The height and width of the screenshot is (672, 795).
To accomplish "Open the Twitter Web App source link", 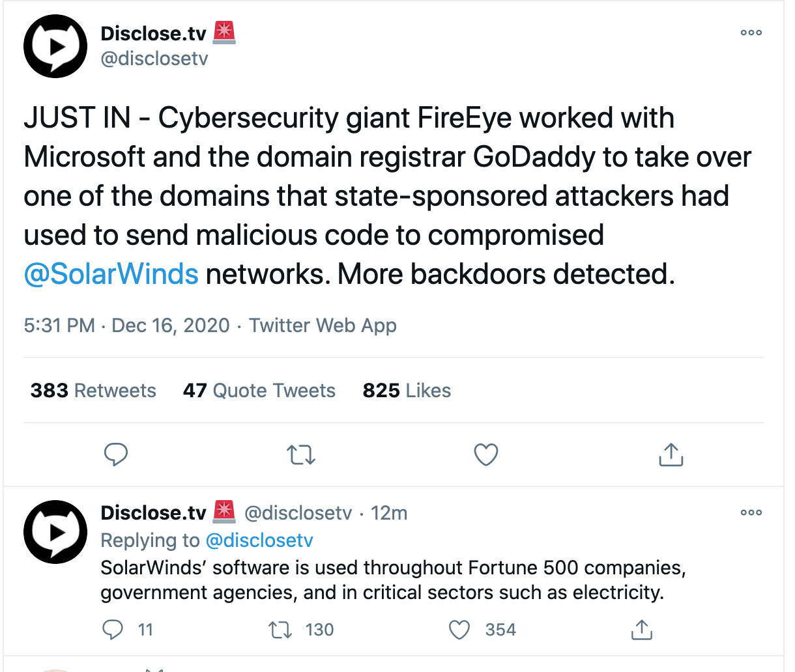I will coord(323,326).
